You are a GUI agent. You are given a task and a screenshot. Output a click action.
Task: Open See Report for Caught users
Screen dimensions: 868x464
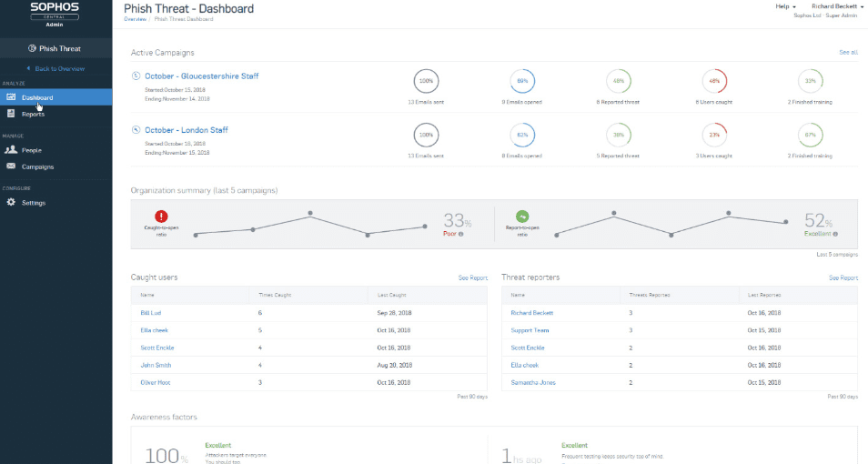coord(472,277)
